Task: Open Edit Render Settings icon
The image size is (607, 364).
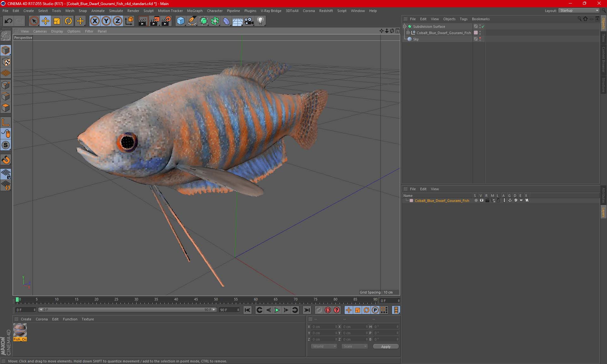Action: tap(166, 21)
